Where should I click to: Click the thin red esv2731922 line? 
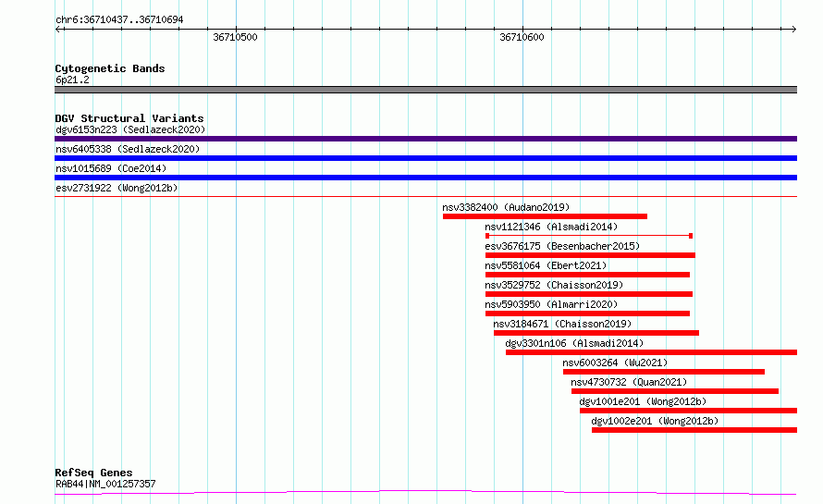425,196
